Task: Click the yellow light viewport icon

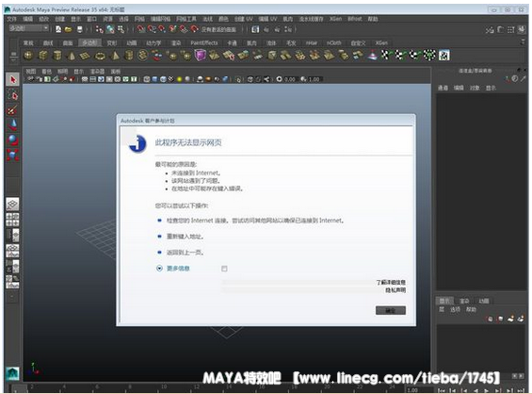Action: pos(179,79)
